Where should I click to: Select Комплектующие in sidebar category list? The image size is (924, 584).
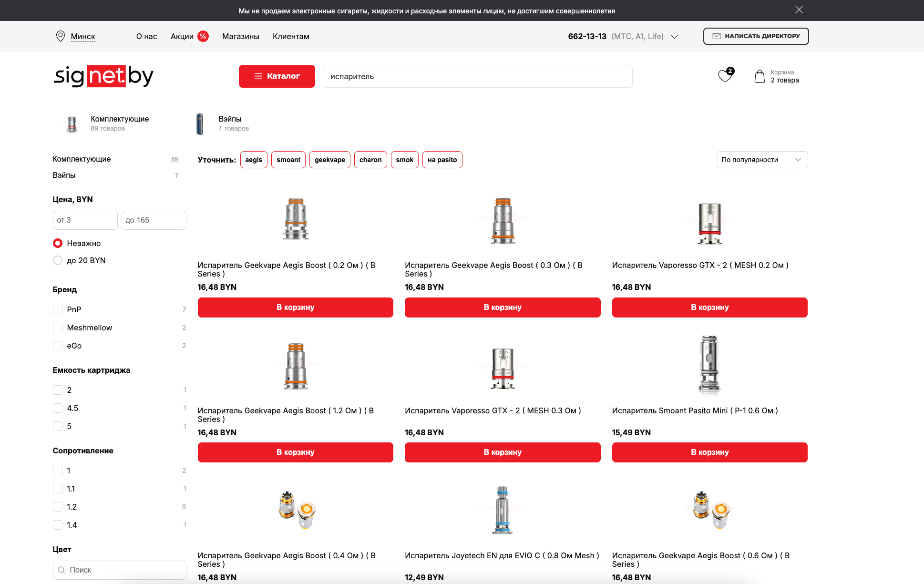coord(82,159)
